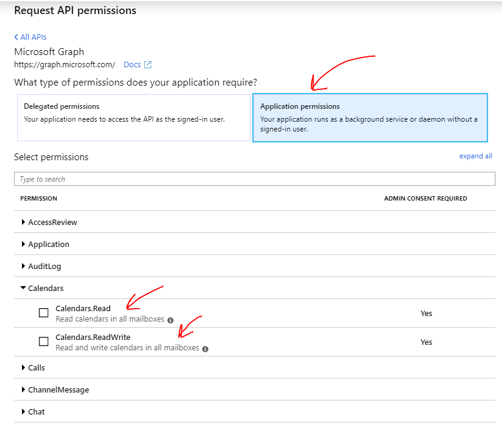Click Read calendars in all mailboxes description
The image size is (504, 428).
[x=110, y=319]
